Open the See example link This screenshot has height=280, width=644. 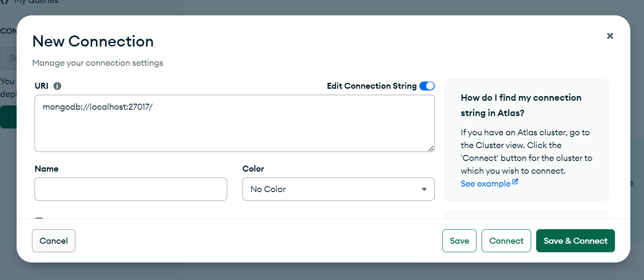point(485,184)
